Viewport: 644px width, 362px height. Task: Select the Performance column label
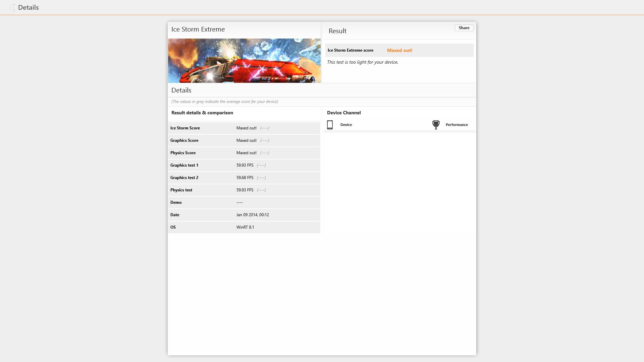click(457, 125)
